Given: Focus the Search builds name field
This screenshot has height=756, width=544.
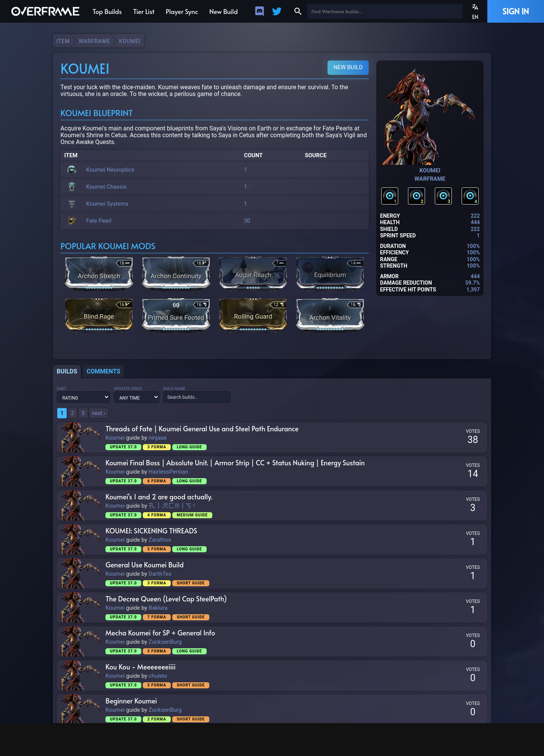Looking at the screenshot, I should pos(197,397).
